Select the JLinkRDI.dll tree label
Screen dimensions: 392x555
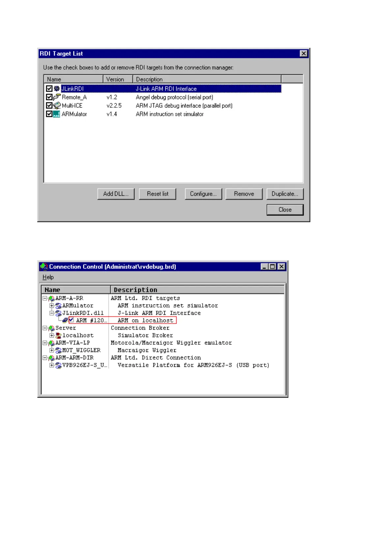click(83, 313)
